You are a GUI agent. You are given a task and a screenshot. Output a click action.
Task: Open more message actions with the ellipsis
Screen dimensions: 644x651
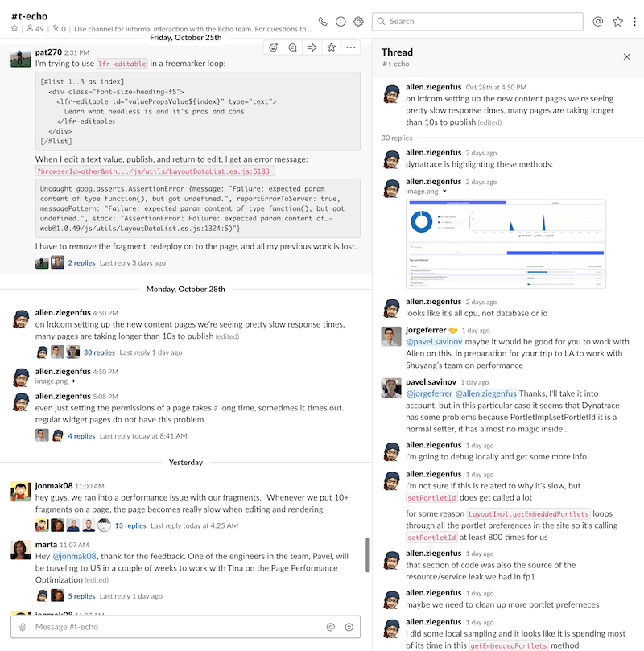tap(351, 48)
